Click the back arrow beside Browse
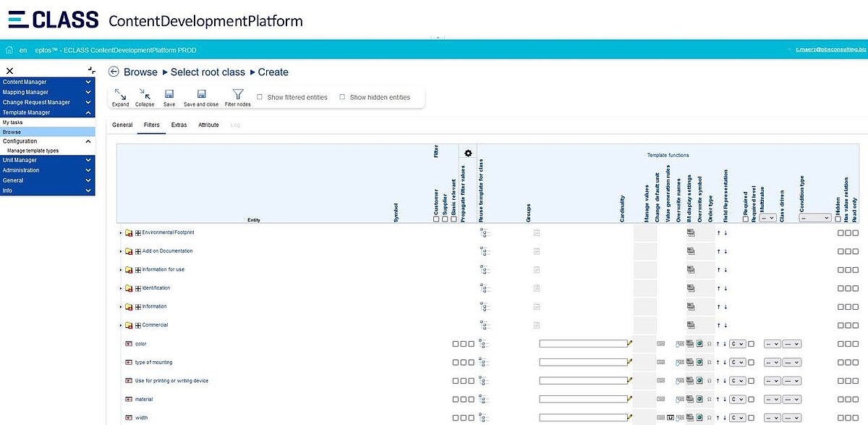This screenshot has height=425, width=868. [x=114, y=72]
